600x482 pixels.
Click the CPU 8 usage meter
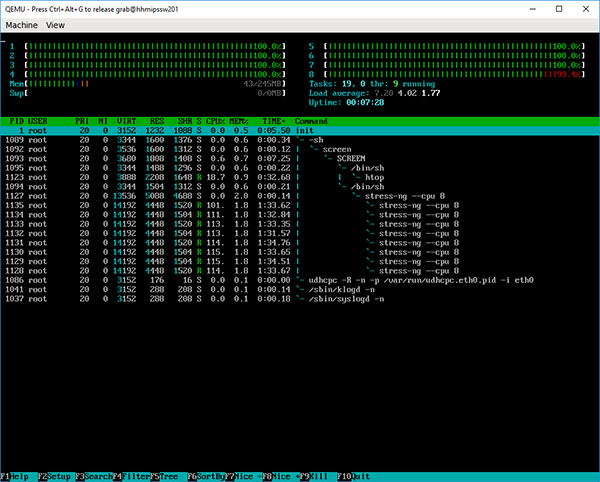[447, 74]
